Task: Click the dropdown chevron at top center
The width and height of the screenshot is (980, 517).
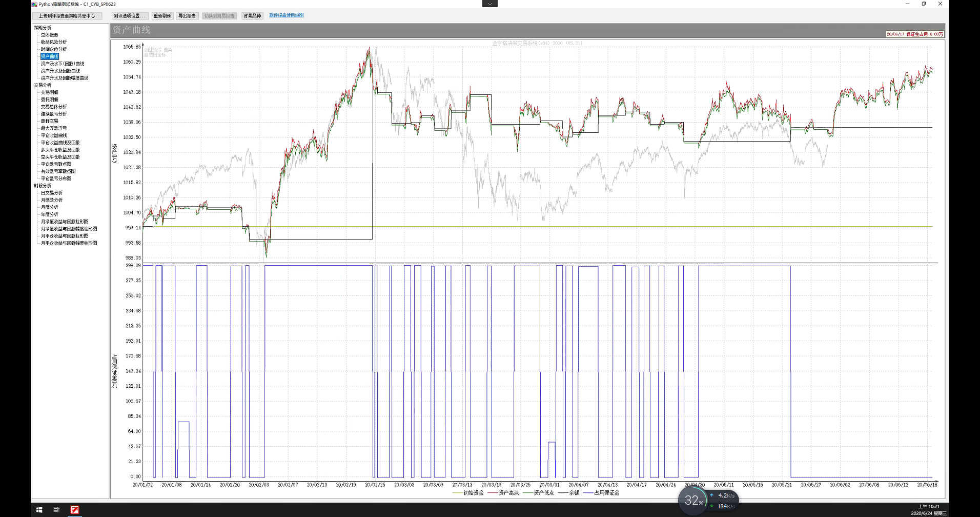Action: [x=489, y=4]
